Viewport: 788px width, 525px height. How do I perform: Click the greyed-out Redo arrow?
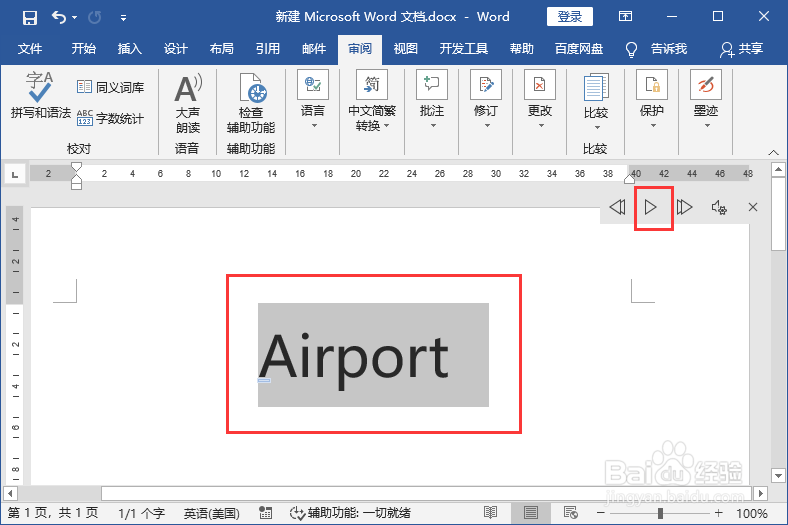pyautogui.click(x=94, y=18)
